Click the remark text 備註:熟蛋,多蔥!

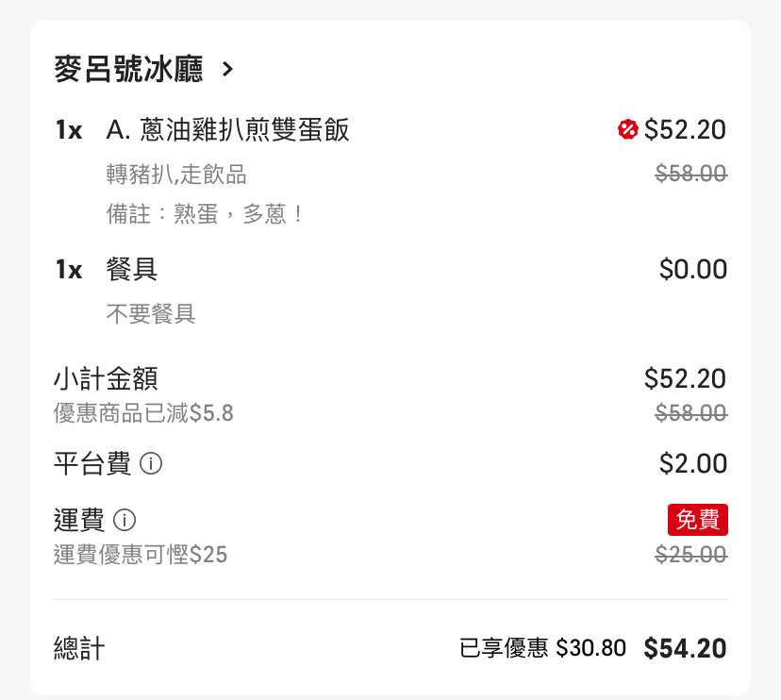point(205,215)
